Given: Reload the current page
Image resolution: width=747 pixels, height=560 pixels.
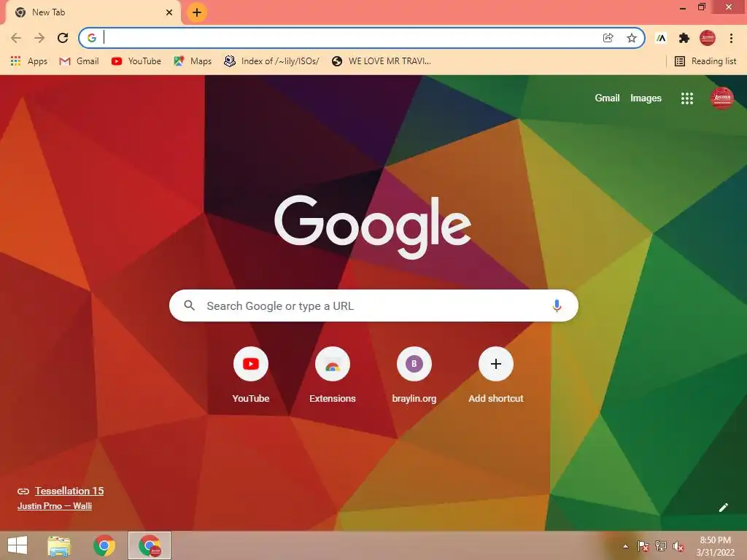Looking at the screenshot, I should 63,38.
